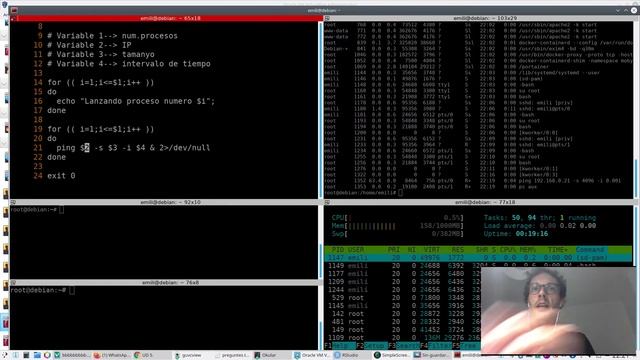
Task: Select htop row for PID 1147
Action: 478,258
